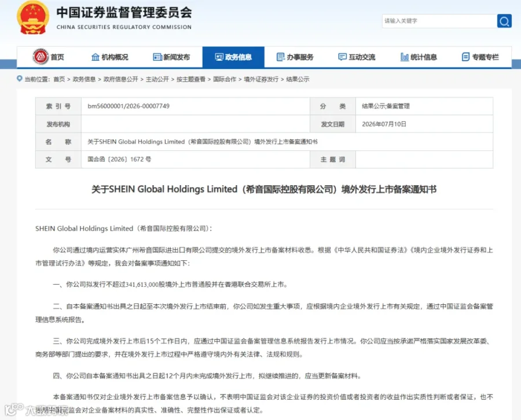
Task: Select the 政务信息 tab
Action: (x=233, y=57)
